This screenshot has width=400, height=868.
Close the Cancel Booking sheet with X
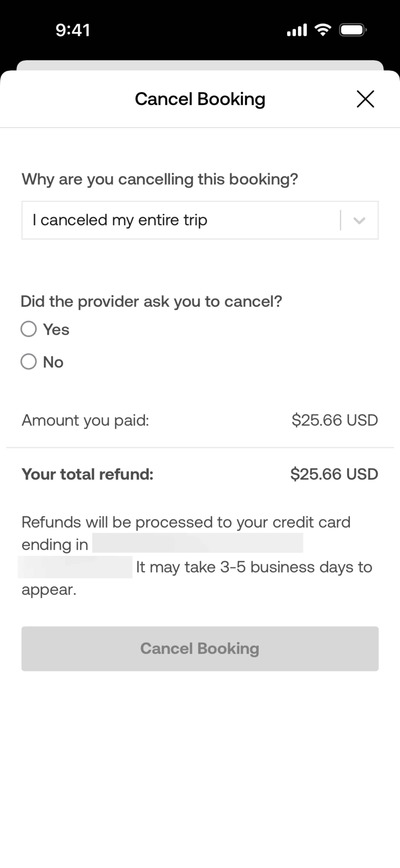[365, 99]
